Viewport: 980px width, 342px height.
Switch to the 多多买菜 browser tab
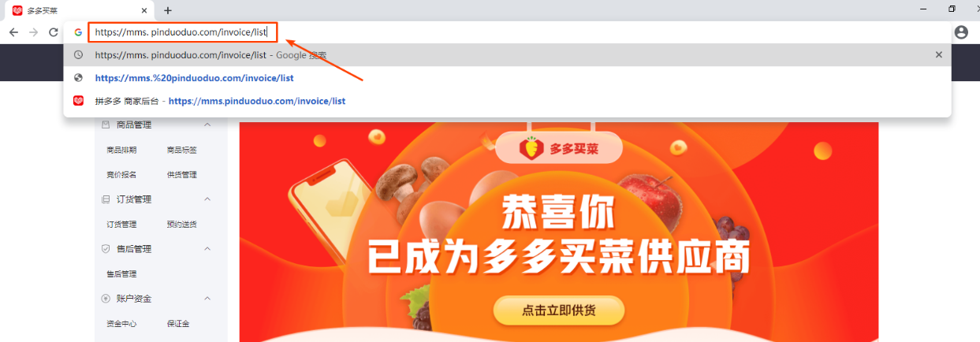point(79,10)
